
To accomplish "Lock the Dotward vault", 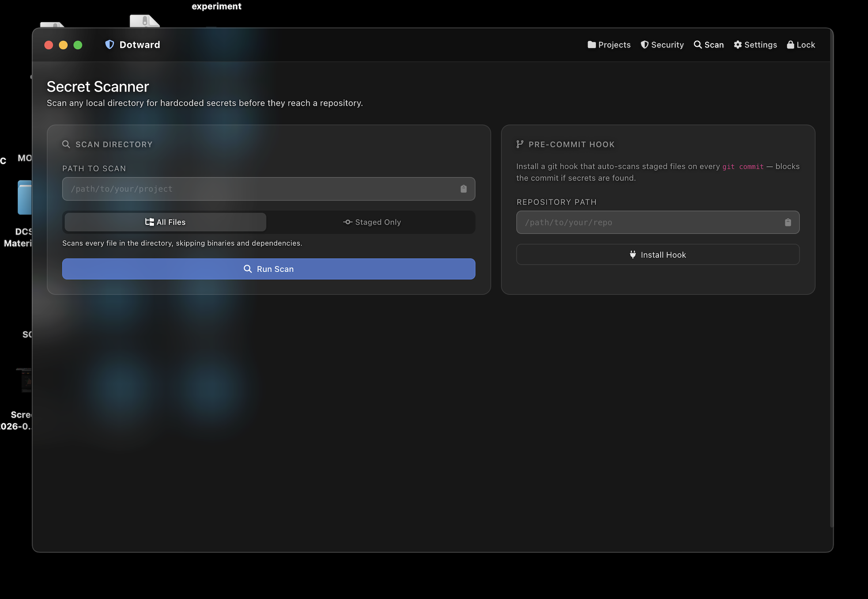I will (x=801, y=45).
